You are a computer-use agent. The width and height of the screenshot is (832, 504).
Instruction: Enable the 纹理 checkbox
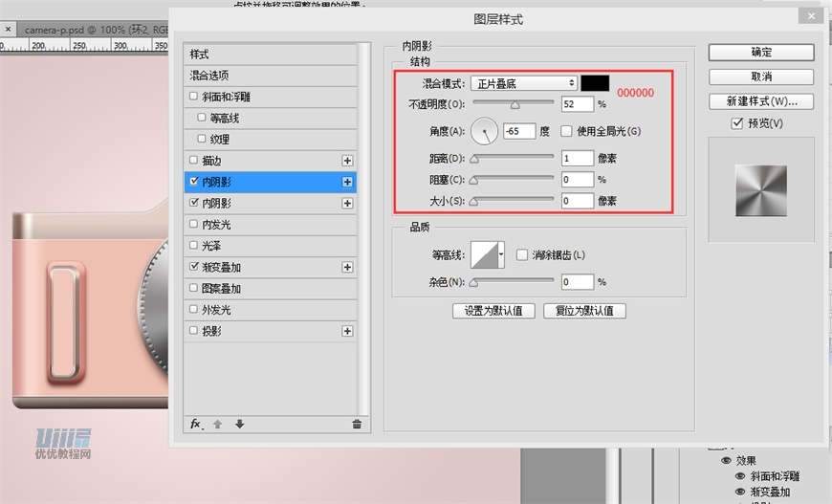pyautogui.click(x=202, y=139)
